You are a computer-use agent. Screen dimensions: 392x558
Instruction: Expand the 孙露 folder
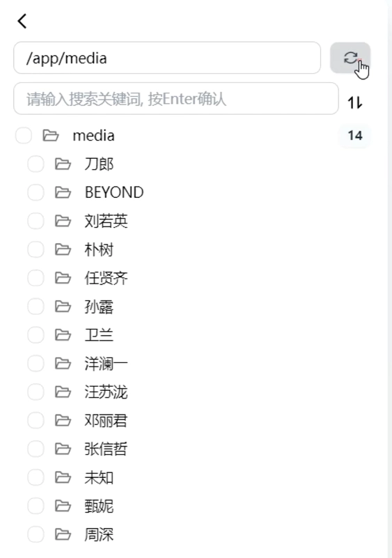tap(99, 307)
